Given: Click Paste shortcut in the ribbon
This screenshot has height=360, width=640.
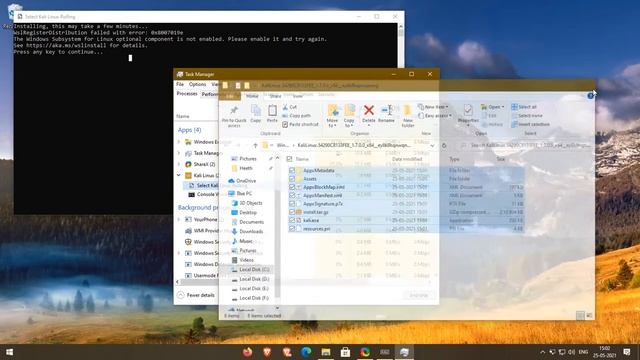Looking at the screenshot, I should point(300,124).
